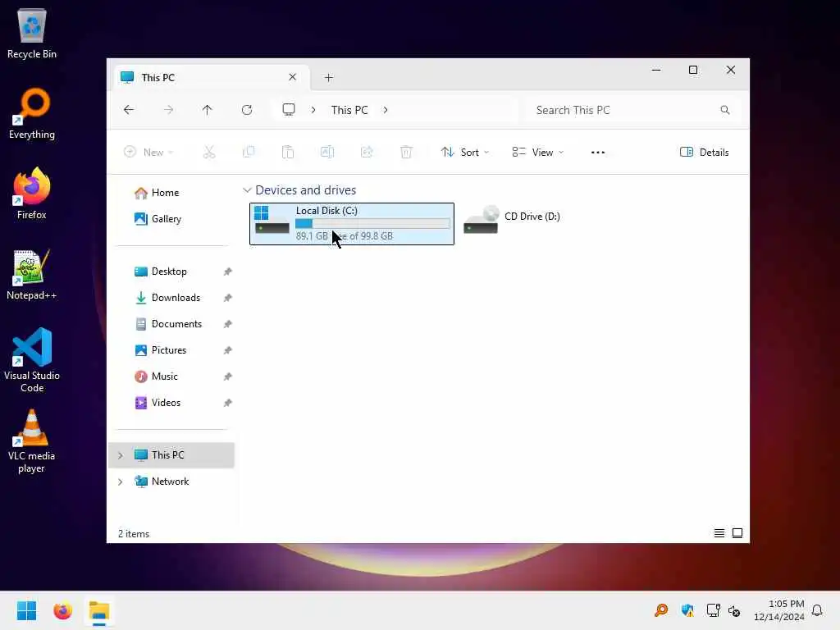
Task: Unpin Music using its pin icon
Action: [x=228, y=377]
